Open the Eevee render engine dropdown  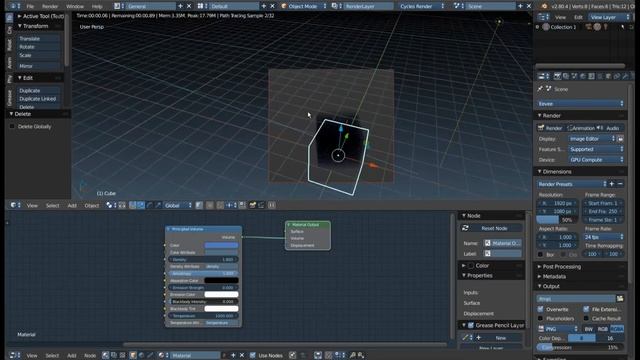click(x=580, y=104)
